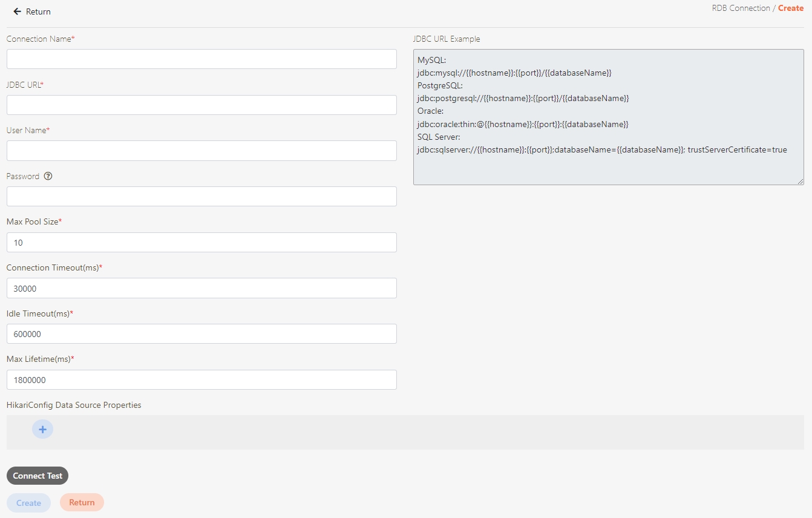
Task: Click the back arrow icon beside Return
Action: click(x=17, y=11)
